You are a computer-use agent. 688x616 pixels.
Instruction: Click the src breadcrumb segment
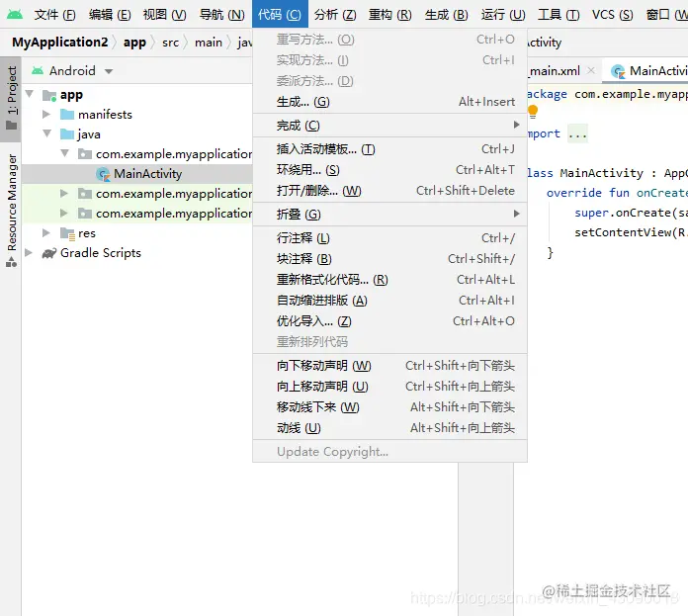click(170, 43)
